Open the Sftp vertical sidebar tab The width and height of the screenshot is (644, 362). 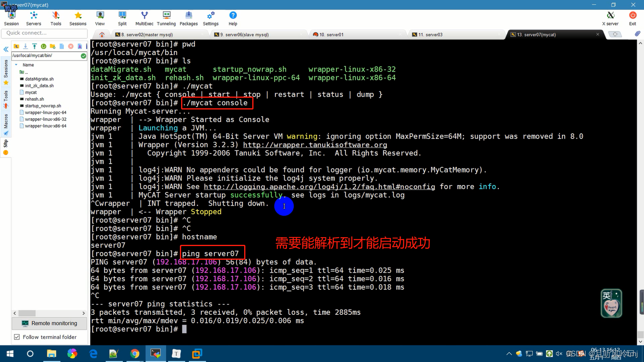(x=6, y=147)
